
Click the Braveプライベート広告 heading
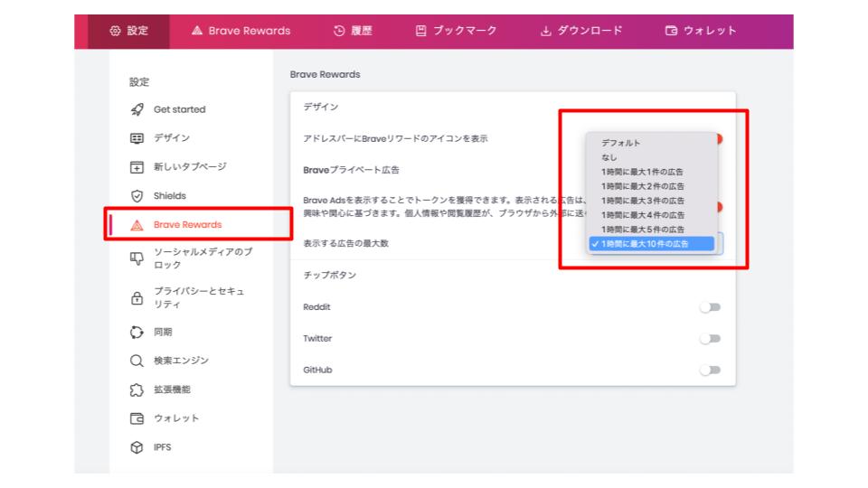(x=351, y=170)
